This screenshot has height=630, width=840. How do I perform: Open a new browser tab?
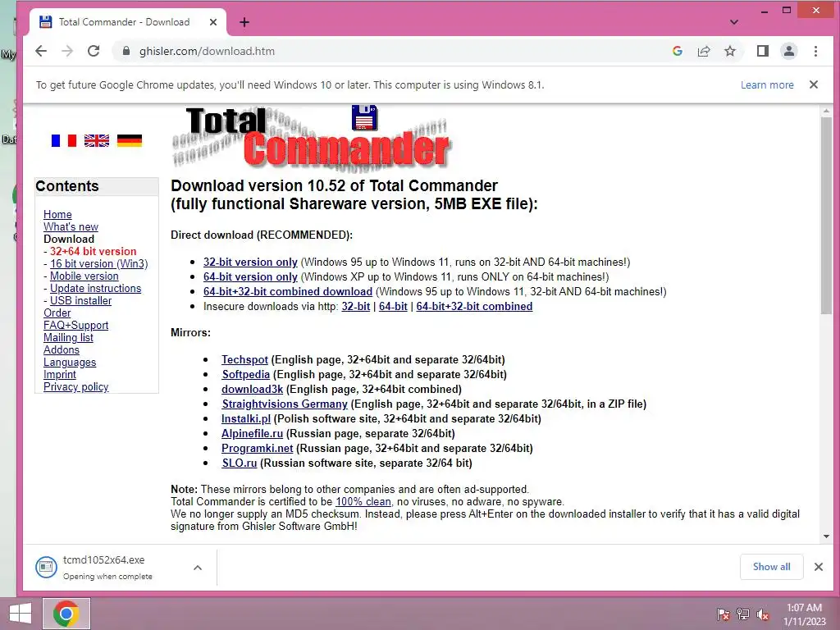(x=244, y=22)
